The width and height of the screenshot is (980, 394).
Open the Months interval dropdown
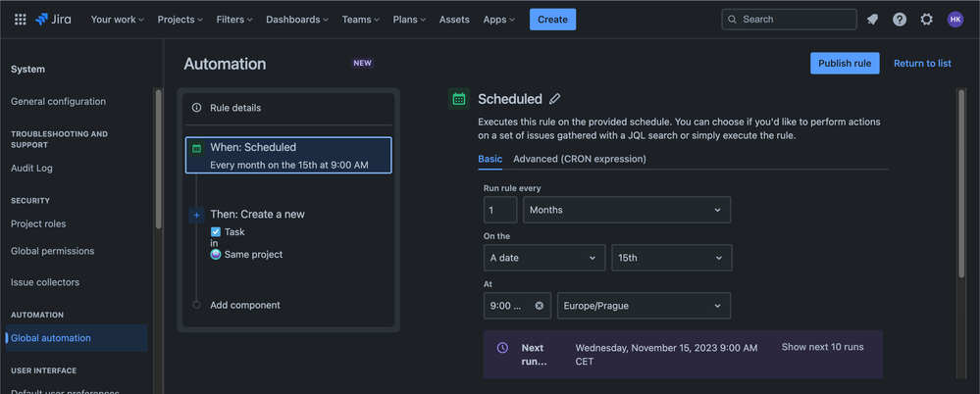627,210
